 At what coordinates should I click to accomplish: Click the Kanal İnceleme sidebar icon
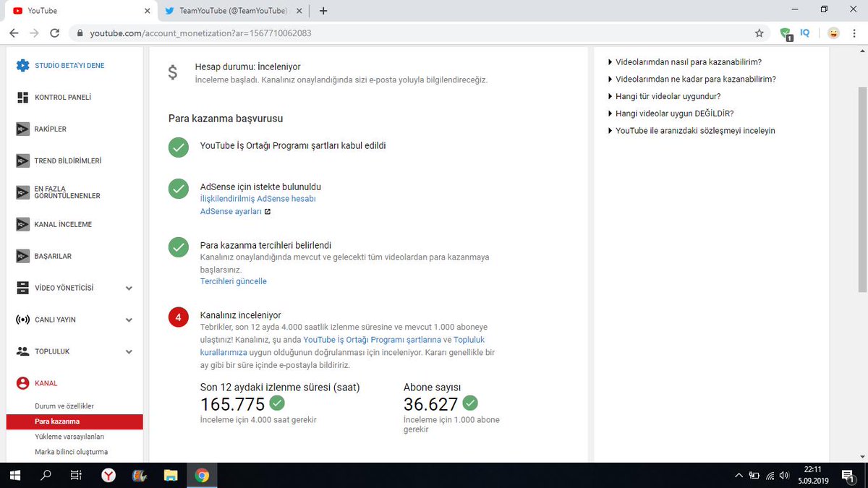pyautogui.click(x=22, y=224)
